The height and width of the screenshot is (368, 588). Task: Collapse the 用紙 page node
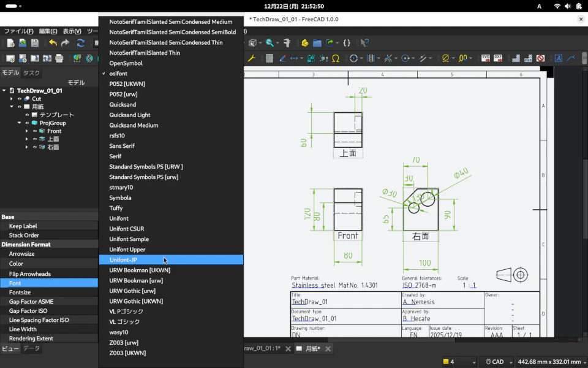pyautogui.click(x=12, y=107)
